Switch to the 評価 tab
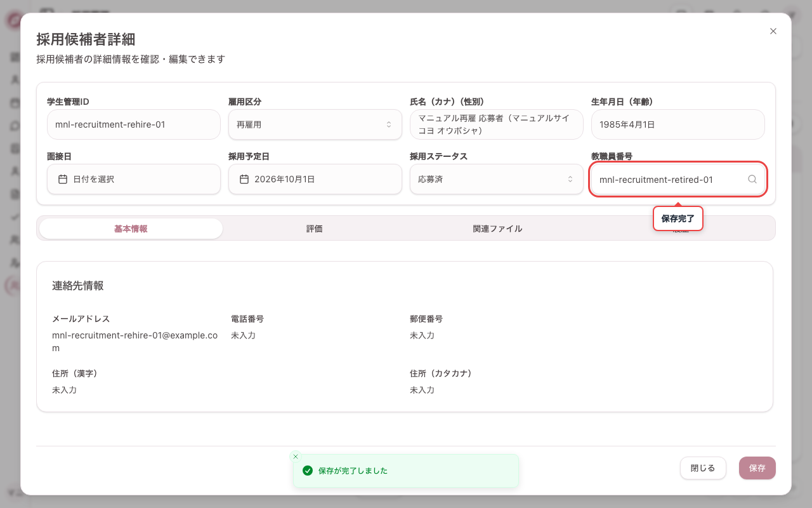This screenshot has height=508, width=812. point(315,229)
